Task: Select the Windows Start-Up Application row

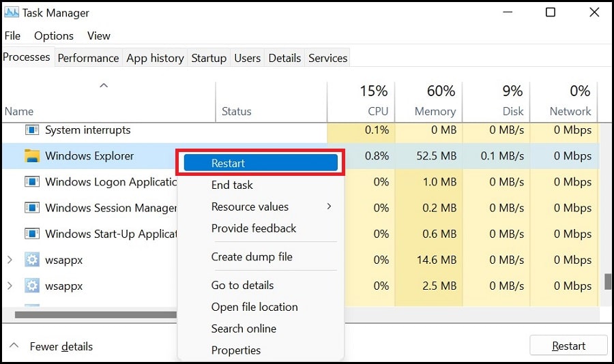Action: pyautogui.click(x=111, y=234)
